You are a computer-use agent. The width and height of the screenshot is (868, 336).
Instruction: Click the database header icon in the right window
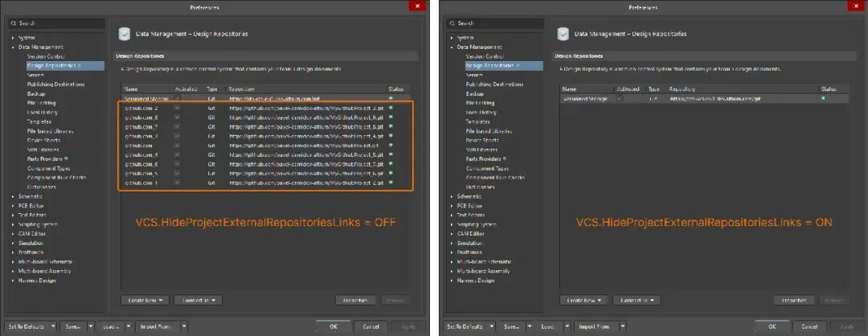click(x=563, y=34)
